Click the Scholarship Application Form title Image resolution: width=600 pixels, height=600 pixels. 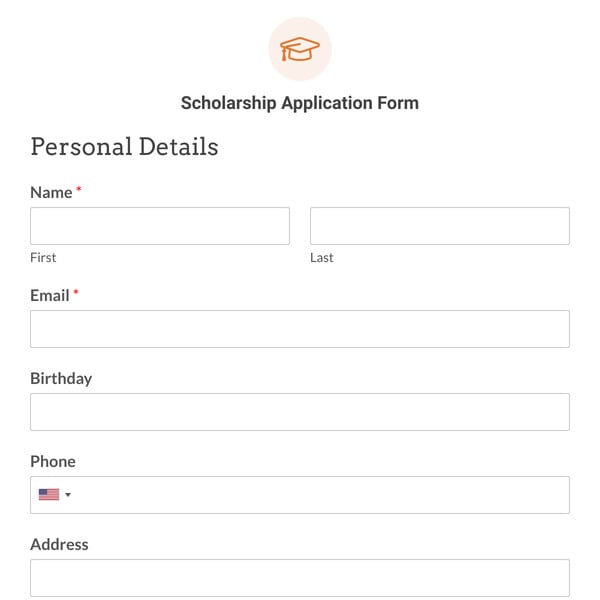tap(300, 103)
